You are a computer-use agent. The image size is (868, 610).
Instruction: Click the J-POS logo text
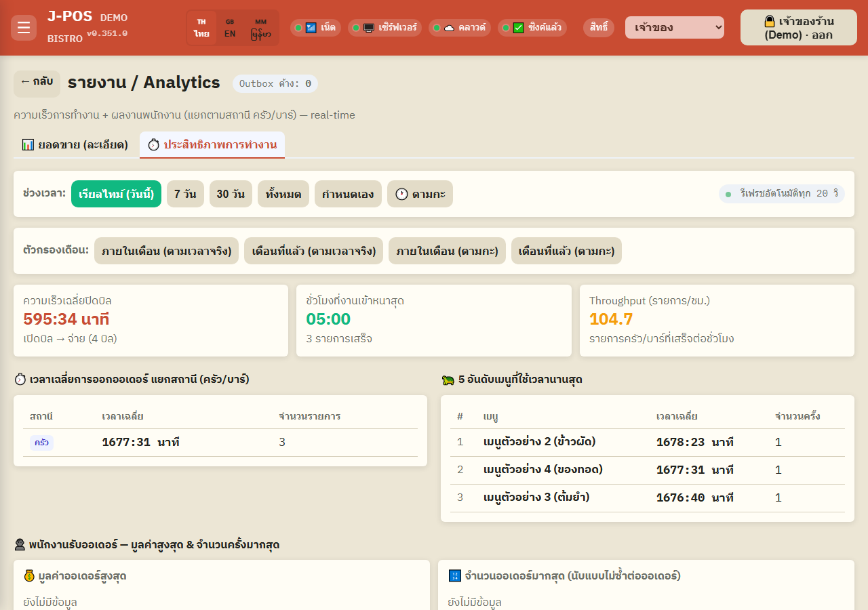pyautogui.click(x=70, y=17)
